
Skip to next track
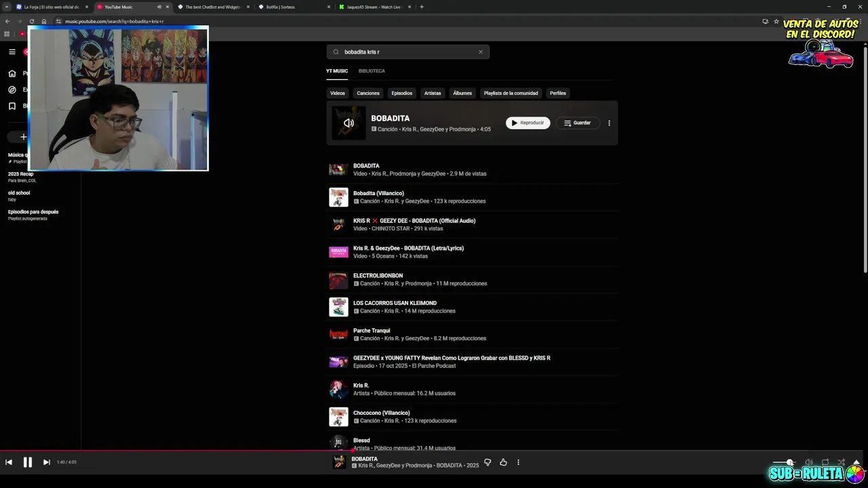[47, 462]
